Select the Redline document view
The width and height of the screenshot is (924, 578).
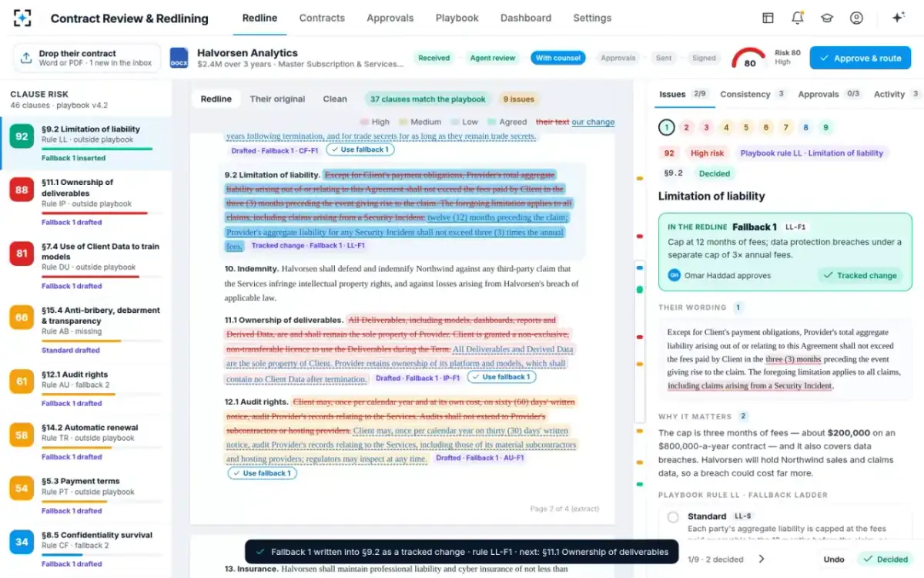216,99
